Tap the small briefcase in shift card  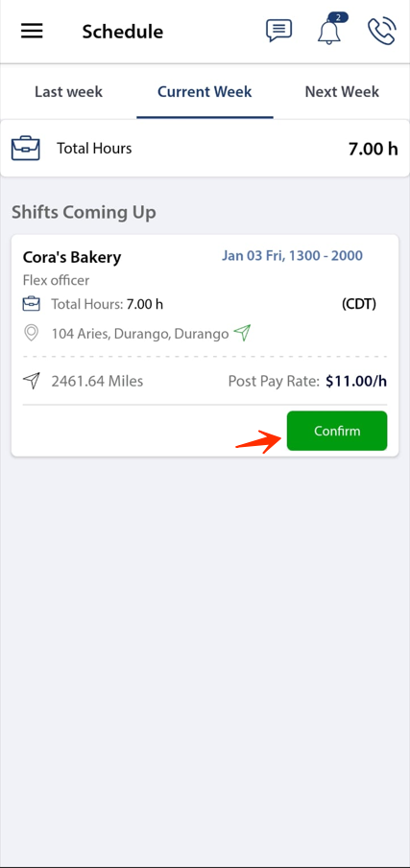(x=32, y=304)
